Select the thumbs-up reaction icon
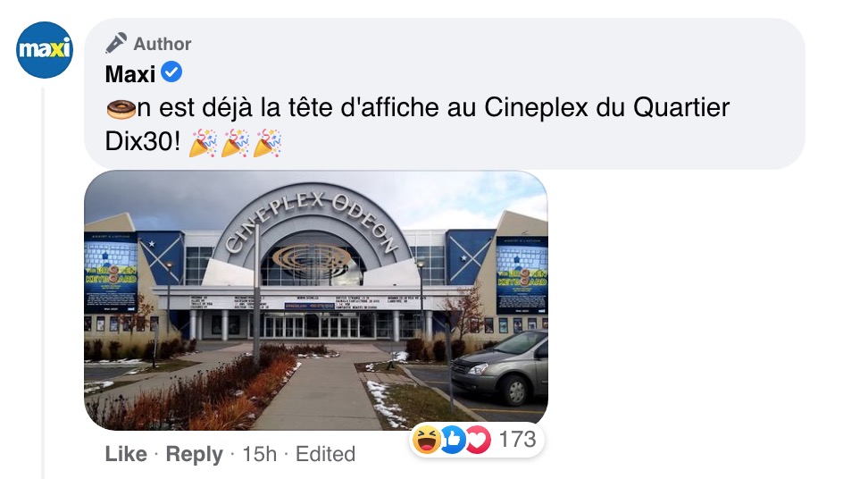This screenshot has width=868, height=479. (452, 441)
